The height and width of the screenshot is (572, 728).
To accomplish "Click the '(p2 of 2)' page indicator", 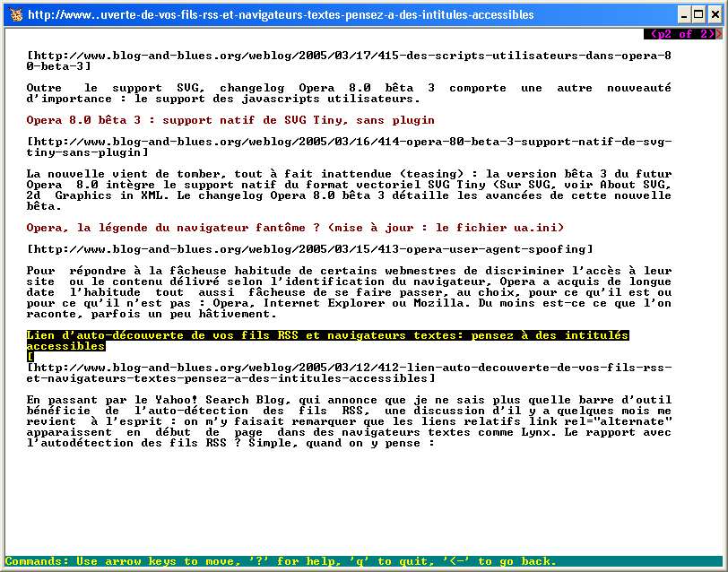I will pyautogui.click(x=682, y=34).
